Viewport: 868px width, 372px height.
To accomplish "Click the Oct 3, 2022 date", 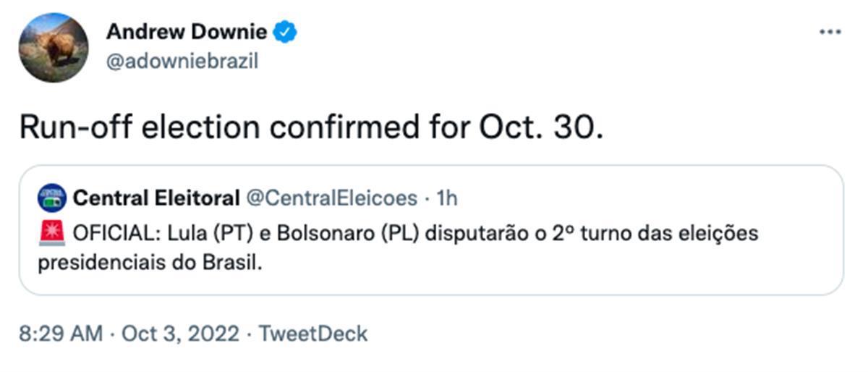I will click(180, 334).
